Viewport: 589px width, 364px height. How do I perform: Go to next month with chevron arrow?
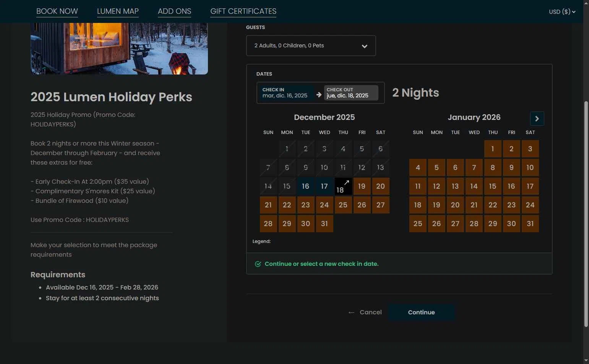click(537, 118)
